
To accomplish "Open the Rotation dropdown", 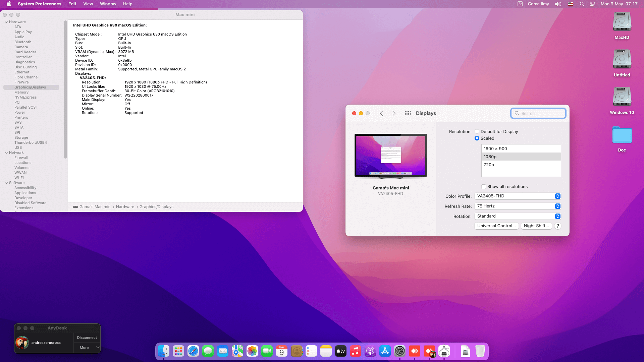I will (518, 216).
